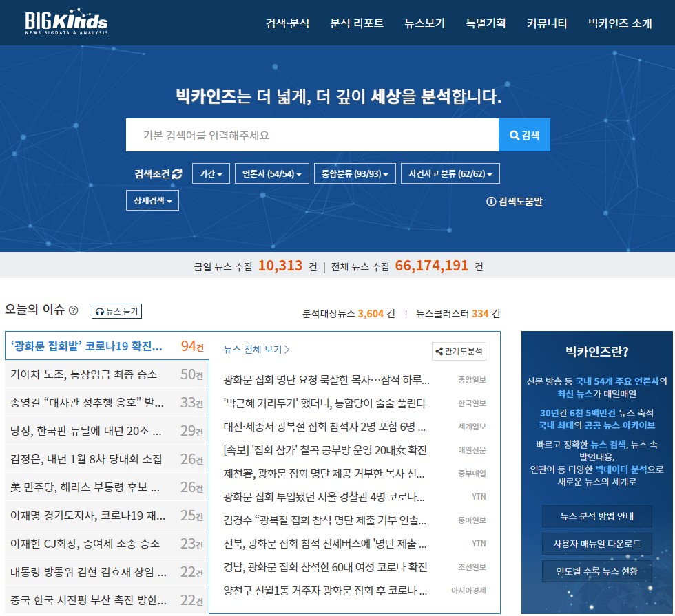675x616 pixels.
Task: Select the 이재현 CJ회장, 증여세 소송 승소 issue
Action: [107, 544]
